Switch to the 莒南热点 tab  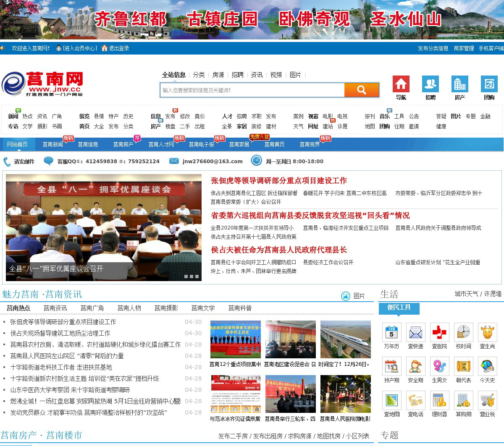[x=18, y=308]
